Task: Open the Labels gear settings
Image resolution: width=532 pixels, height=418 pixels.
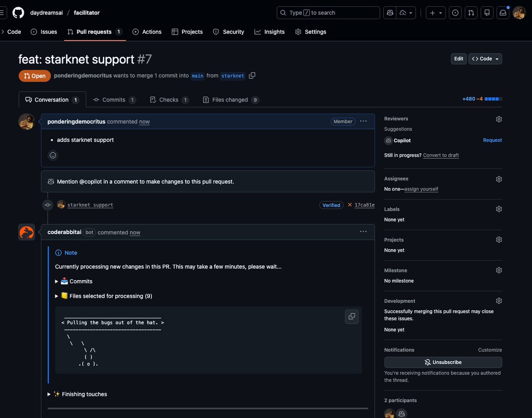Action: coord(499,209)
